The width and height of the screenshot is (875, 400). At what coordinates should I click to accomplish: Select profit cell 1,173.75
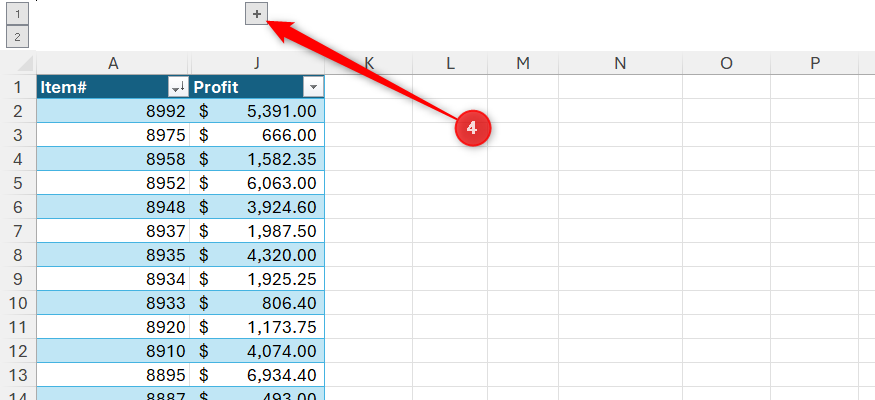tap(257, 327)
